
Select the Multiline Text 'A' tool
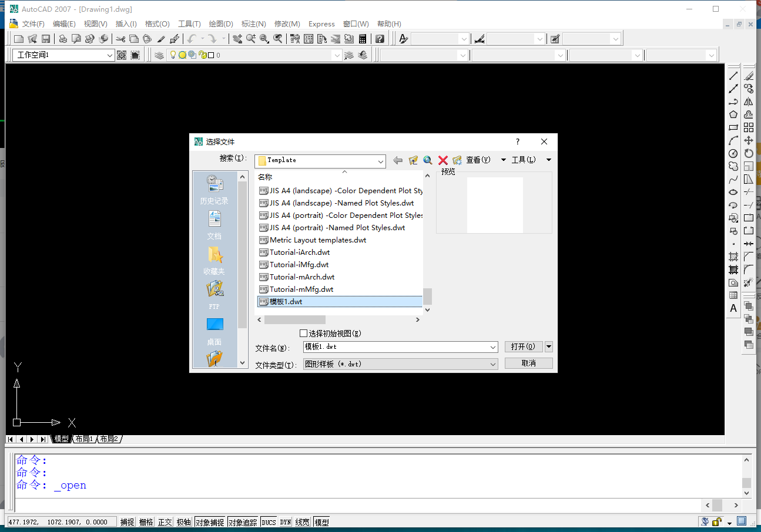(733, 308)
